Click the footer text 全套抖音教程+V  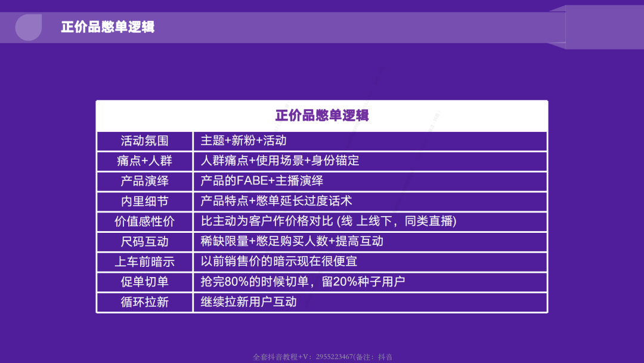(x=323, y=357)
